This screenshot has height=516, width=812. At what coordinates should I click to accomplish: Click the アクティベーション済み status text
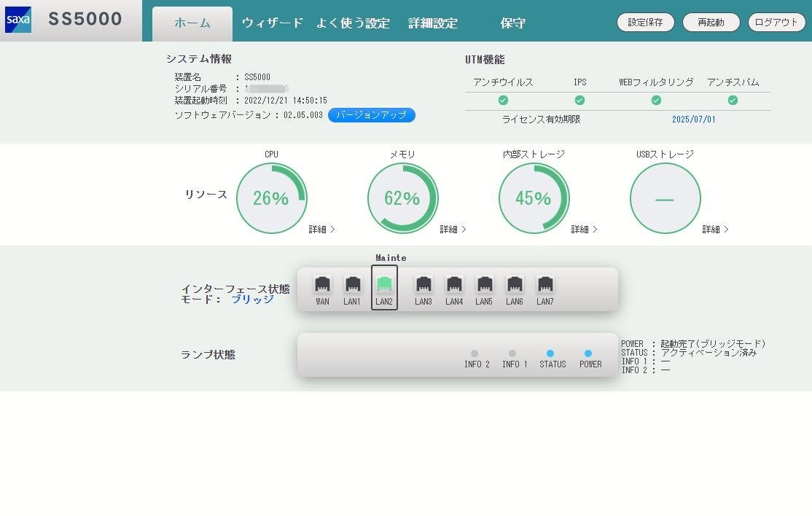click(708, 353)
